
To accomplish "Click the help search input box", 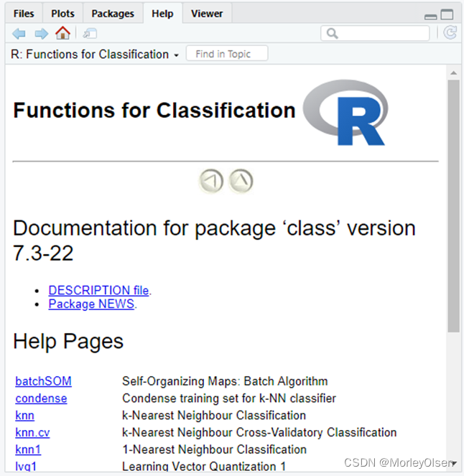I will [375, 34].
